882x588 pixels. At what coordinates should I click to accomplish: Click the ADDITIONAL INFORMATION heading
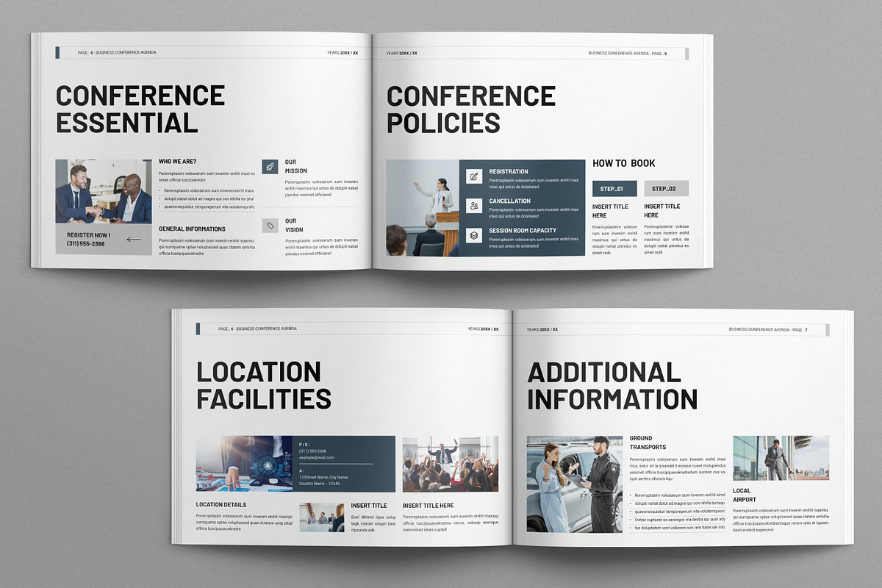click(612, 385)
